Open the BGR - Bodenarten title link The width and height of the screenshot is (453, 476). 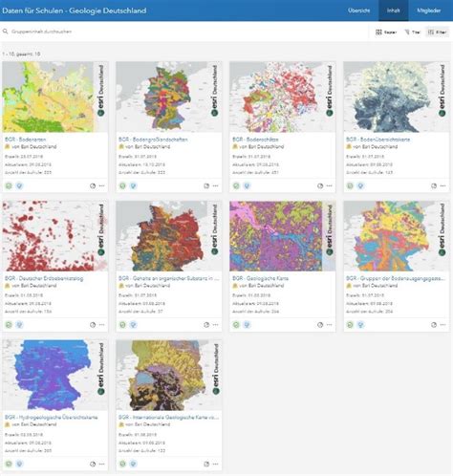(x=26, y=140)
